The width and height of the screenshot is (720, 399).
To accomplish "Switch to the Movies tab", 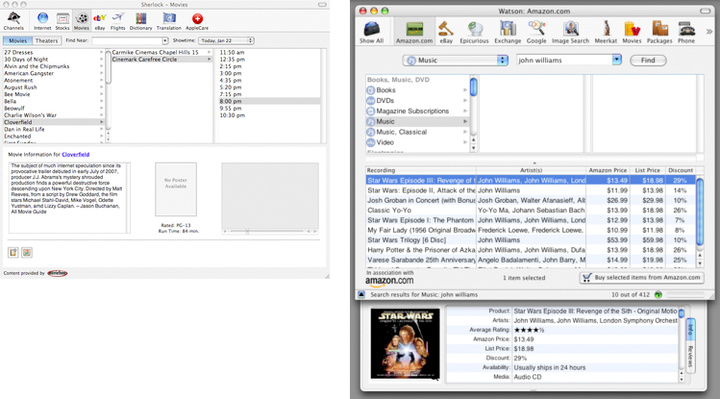I will coord(18,41).
